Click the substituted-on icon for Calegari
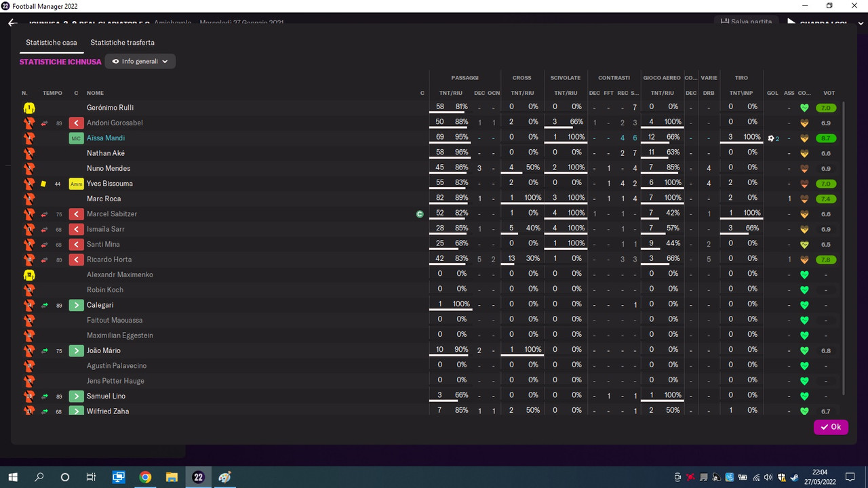Screen dimensions: 868x488 coord(77,305)
